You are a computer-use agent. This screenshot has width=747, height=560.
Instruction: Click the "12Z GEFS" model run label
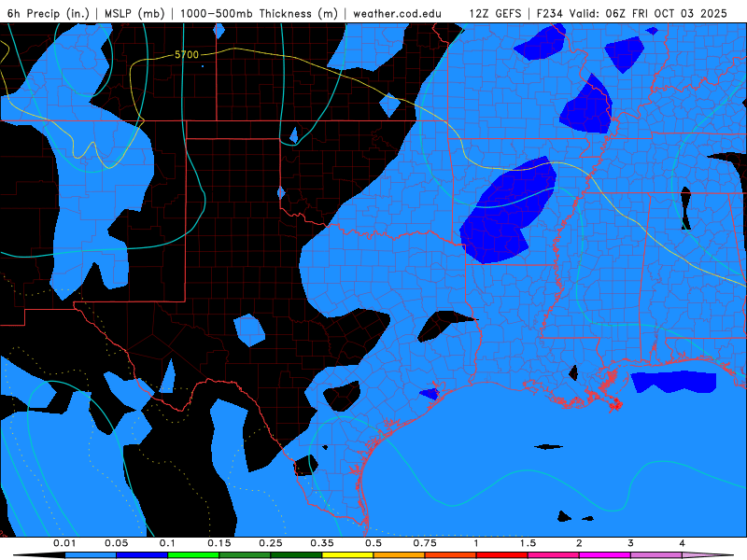[x=495, y=13]
